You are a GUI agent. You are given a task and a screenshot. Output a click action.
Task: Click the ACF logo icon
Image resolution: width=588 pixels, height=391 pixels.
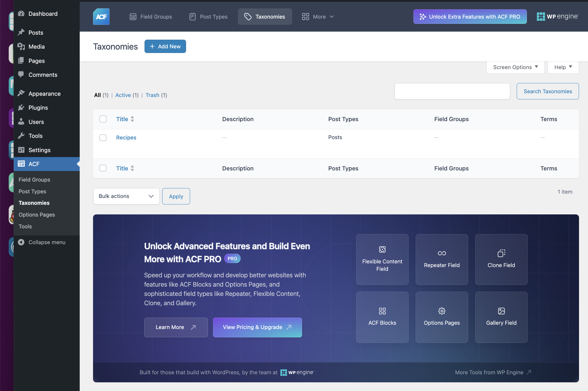101,17
